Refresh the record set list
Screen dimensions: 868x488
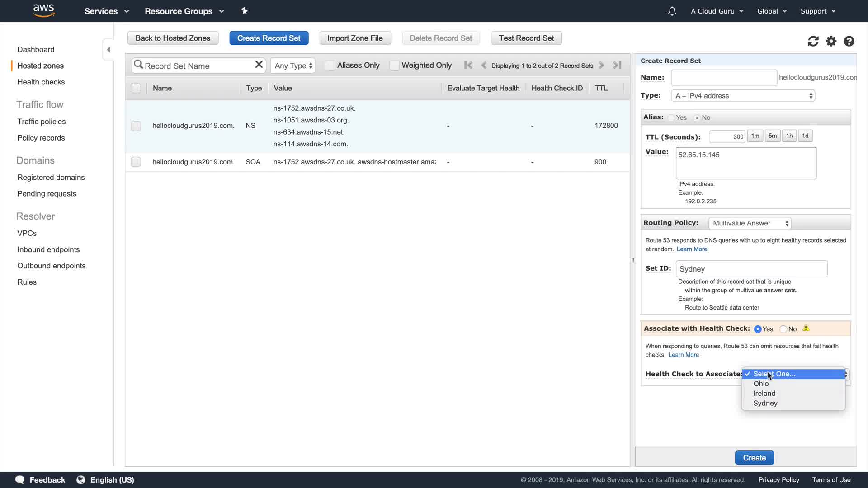(x=813, y=41)
